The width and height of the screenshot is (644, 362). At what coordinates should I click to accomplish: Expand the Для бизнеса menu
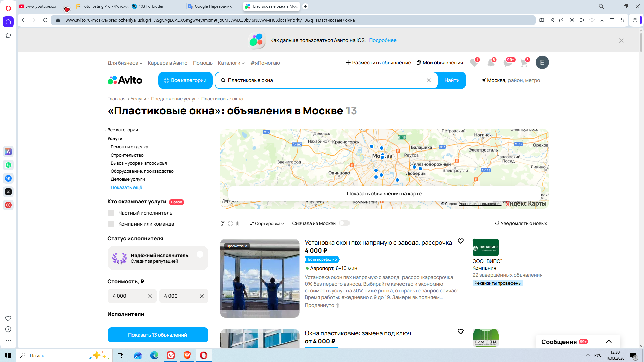(x=125, y=63)
